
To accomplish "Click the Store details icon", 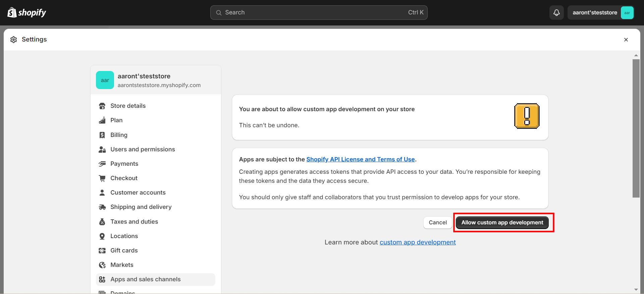I will click(x=102, y=106).
